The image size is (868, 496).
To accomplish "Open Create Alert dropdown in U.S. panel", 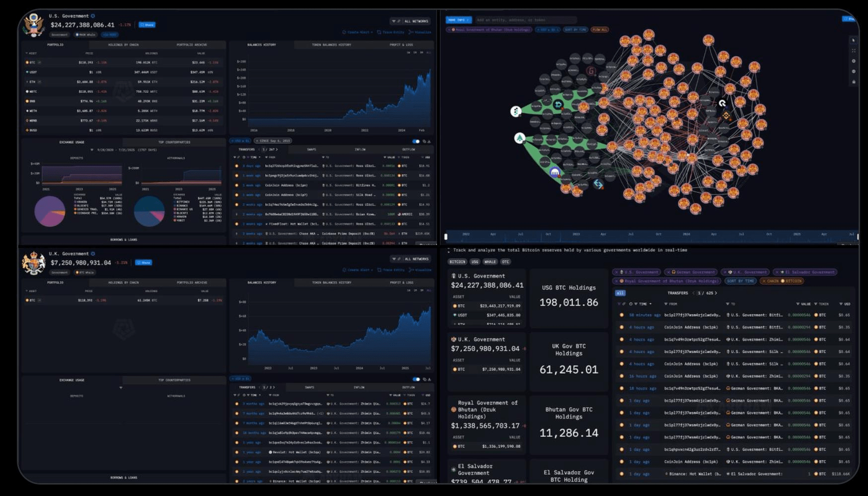I will 358,32.
